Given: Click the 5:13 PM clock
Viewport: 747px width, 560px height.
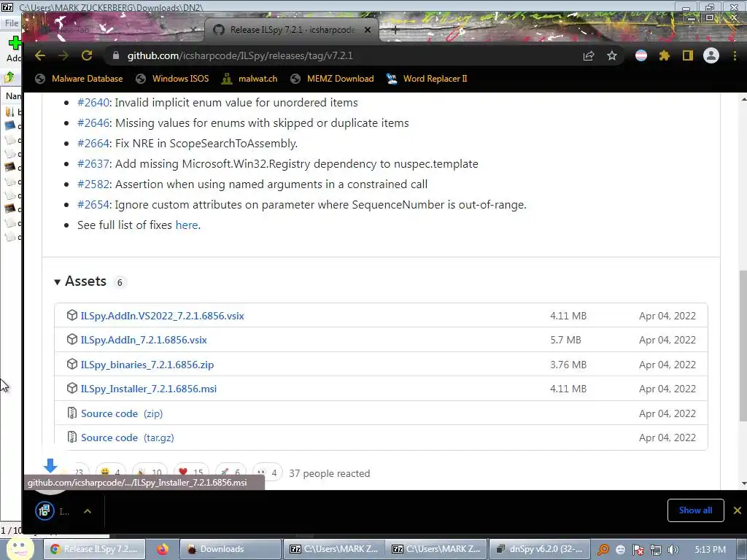Looking at the screenshot, I should click(x=710, y=550).
